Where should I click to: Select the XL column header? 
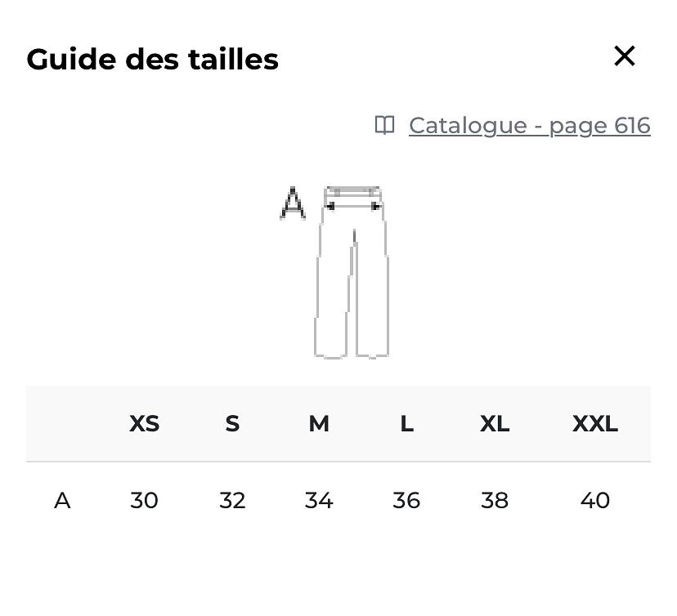point(495,424)
